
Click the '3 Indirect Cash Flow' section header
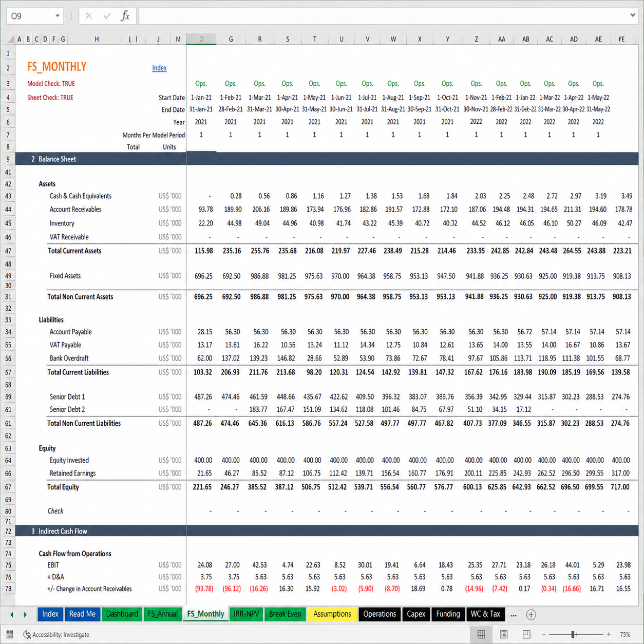(x=59, y=532)
